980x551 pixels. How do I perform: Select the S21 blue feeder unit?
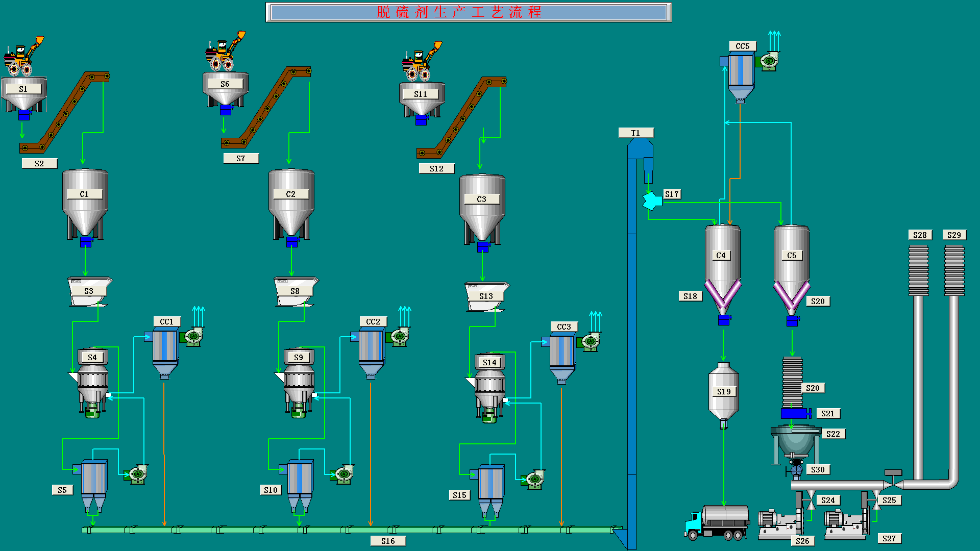point(794,413)
